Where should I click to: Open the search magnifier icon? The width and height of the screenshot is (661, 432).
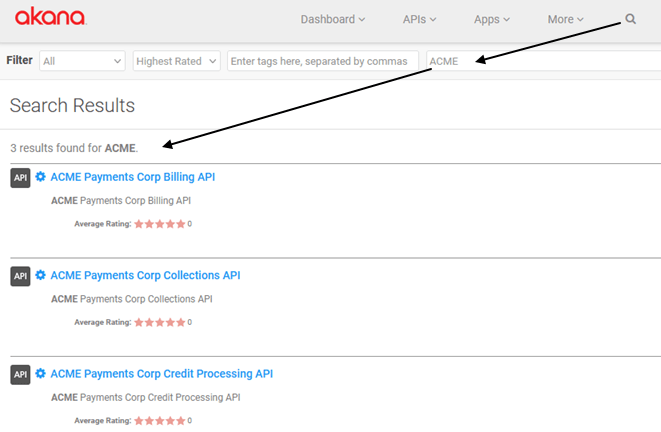click(x=630, y=19)
